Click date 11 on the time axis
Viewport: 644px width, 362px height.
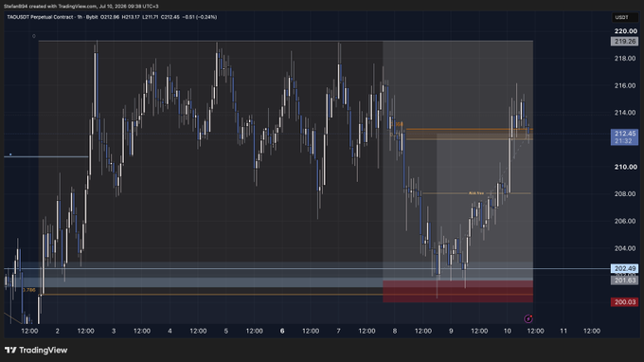tap(563, 331)
